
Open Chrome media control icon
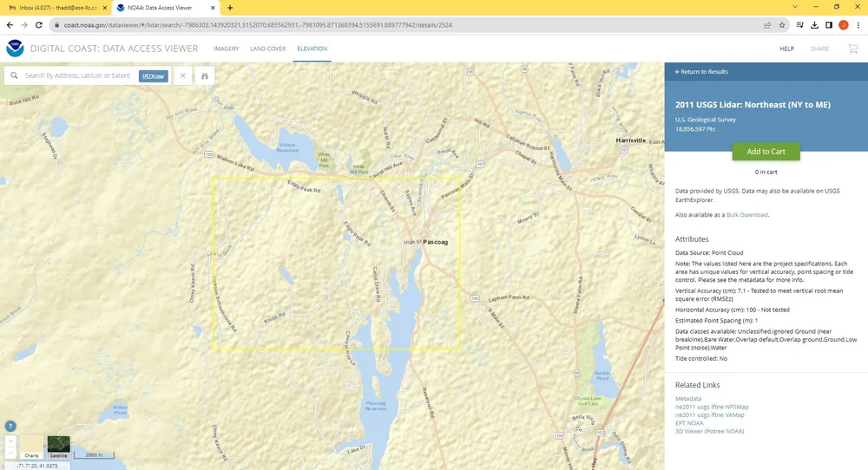(800, 25)
